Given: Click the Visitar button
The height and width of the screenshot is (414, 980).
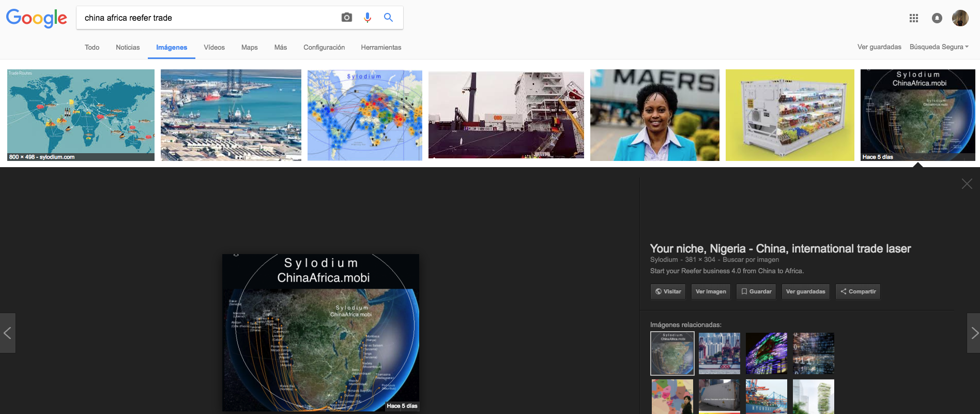Looking at the screenshot, I should [x=668, y=291].
